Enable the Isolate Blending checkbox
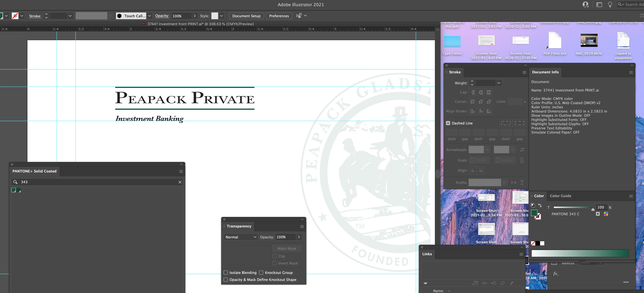Viewport: 644px width, 293px height. 226,273
